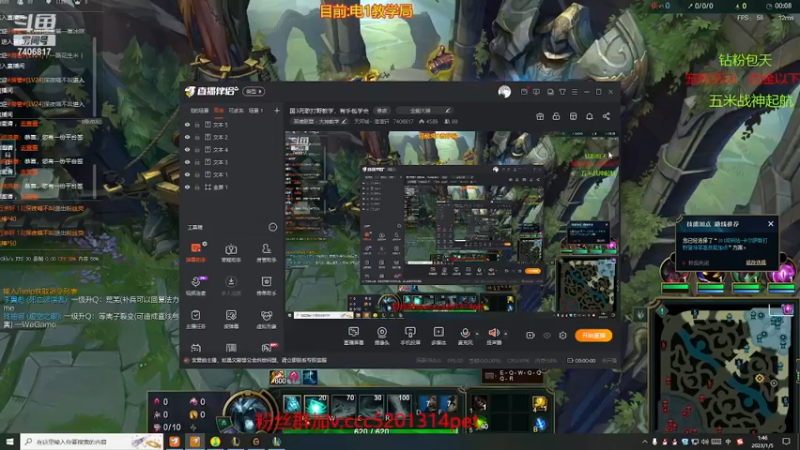Open the notification center on the taskbar
800x450 pixels.
click(786, 441)
